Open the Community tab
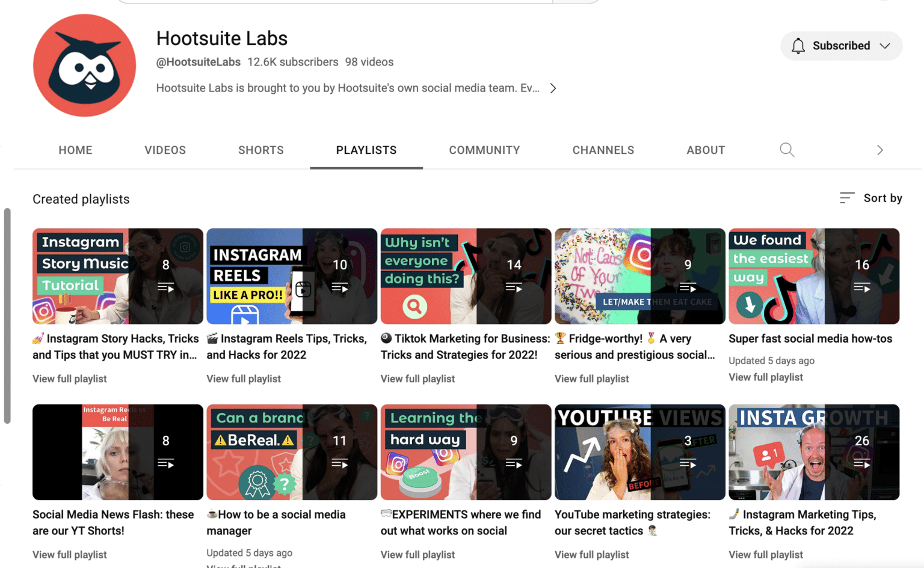The width and height of the screenshot is (924, 568). (x=484, y=150)
